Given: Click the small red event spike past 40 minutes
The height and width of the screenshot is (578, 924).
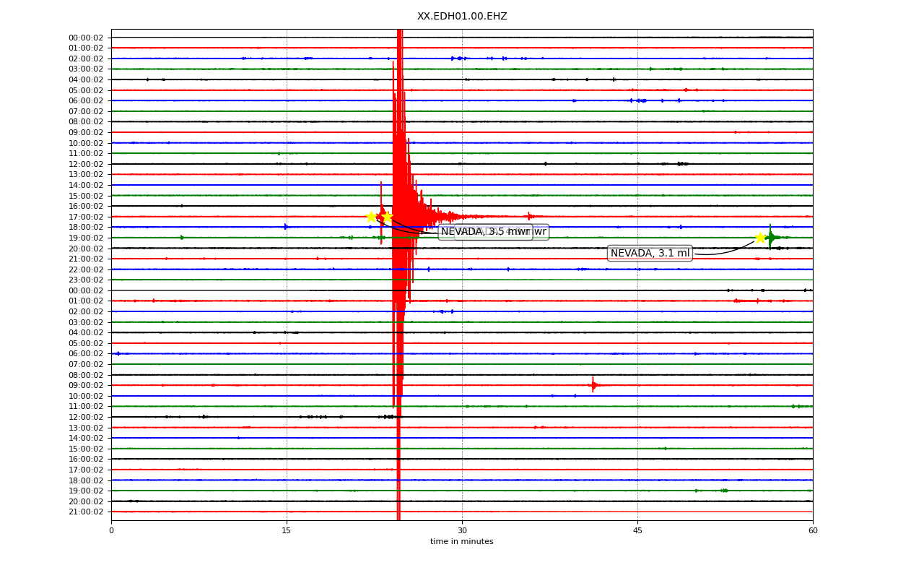Looking at the screenshot, I should [593, 385].
